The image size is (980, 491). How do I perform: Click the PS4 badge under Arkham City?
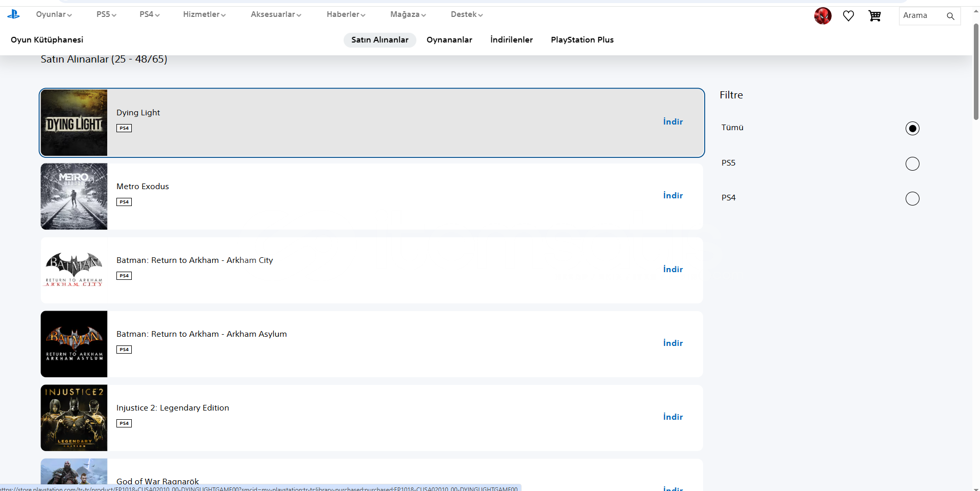[124, 276]
